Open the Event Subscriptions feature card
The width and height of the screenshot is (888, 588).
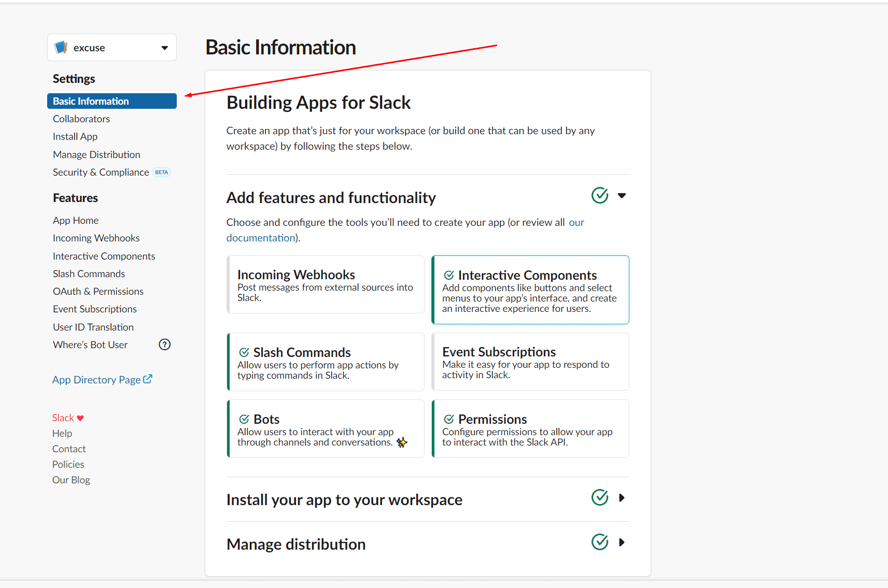tap(530, 362)
